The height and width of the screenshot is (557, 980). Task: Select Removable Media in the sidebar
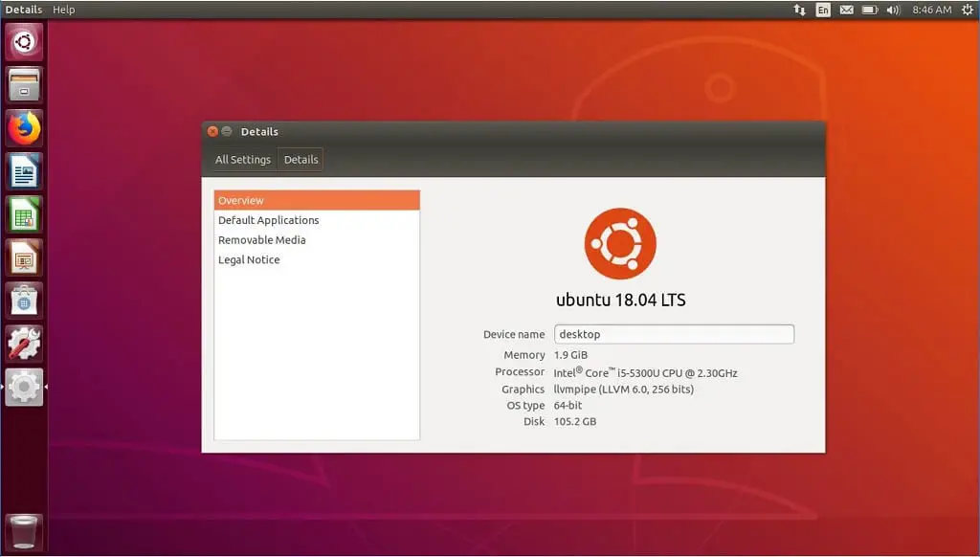point(317,240)
